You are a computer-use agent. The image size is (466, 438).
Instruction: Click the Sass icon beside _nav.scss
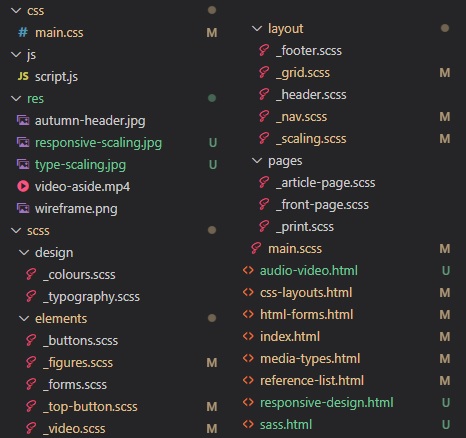264,117
